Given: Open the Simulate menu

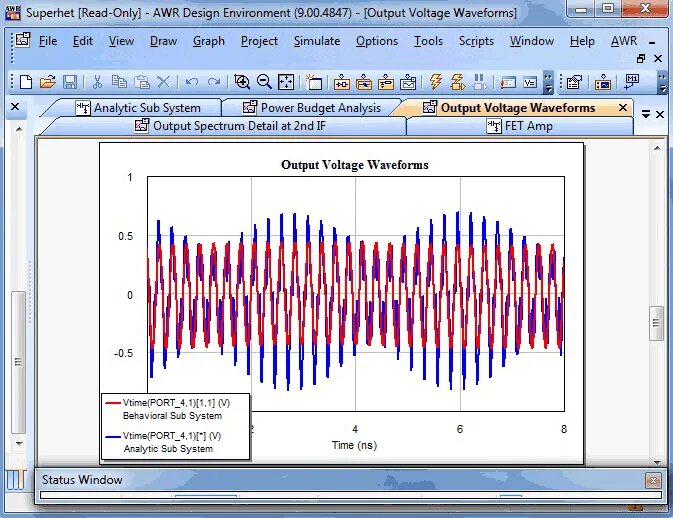Looking at the screenshot, I should (317, 41).
